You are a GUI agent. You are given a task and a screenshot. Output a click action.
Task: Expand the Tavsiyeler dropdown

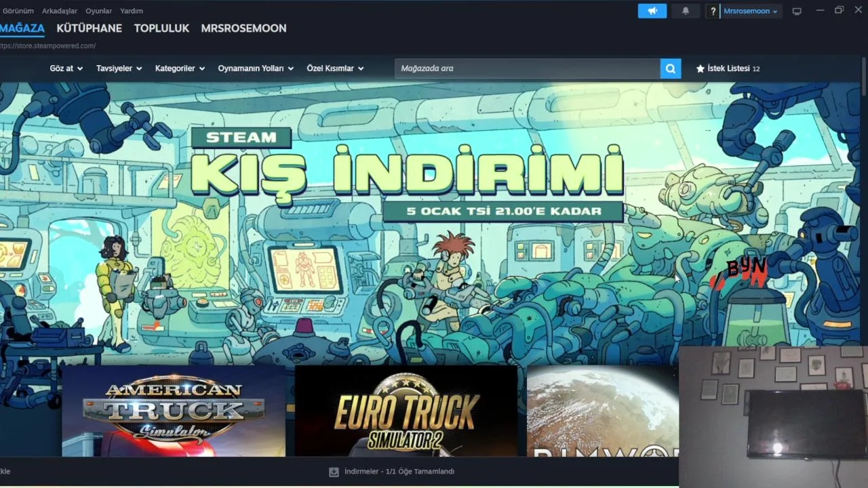click(x=119, y=68)
